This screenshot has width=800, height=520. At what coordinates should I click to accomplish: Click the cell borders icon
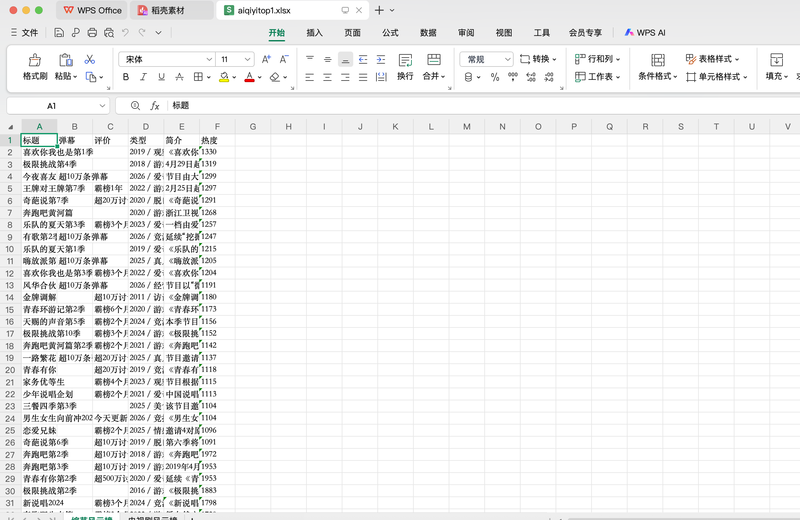coord(198,77)
